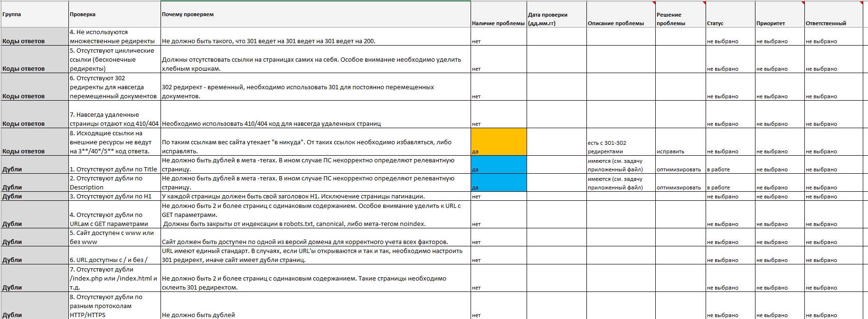Select the orange cell with 'да'

click(499, 142)
